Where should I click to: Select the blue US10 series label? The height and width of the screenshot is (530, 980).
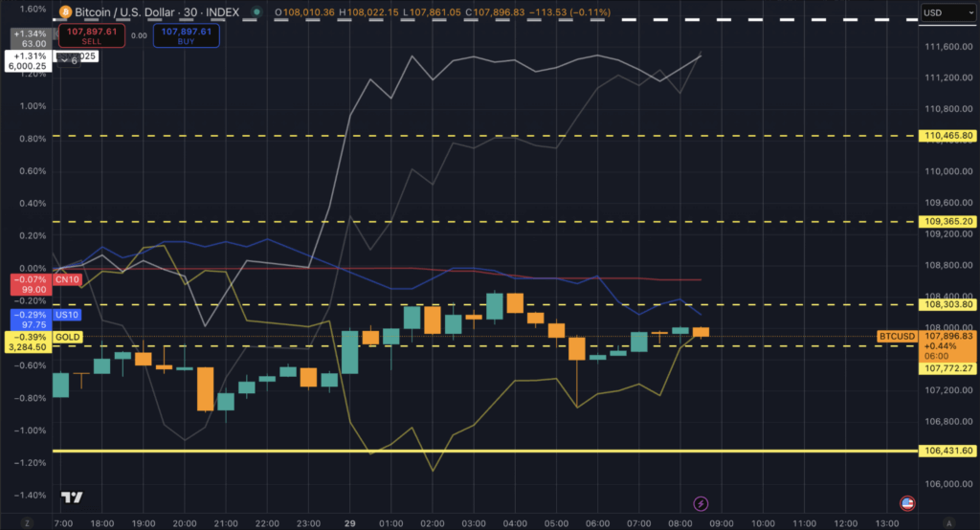tap(67, 315)
